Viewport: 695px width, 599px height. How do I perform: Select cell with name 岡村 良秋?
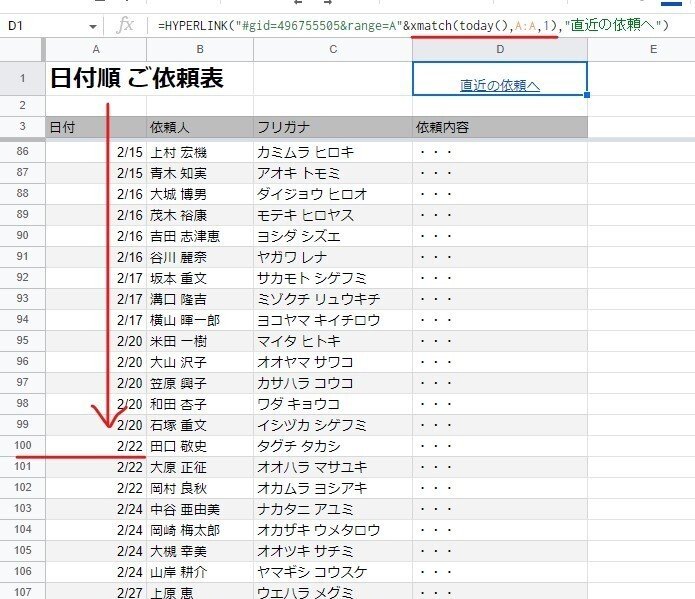point(200,488)
